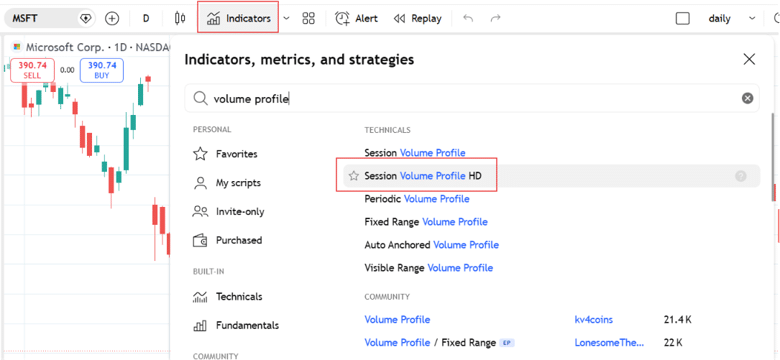Click the Indicators toolbar button
780x360 pixels.
click(x=238, y=19)
